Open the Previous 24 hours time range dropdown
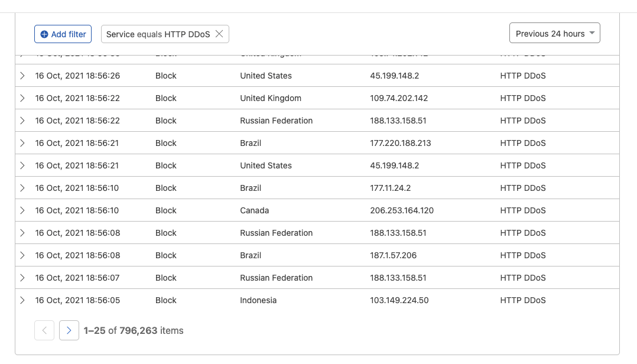Image resolution: width=637 pixels, height=364 pixels. (x=554, y=34)
